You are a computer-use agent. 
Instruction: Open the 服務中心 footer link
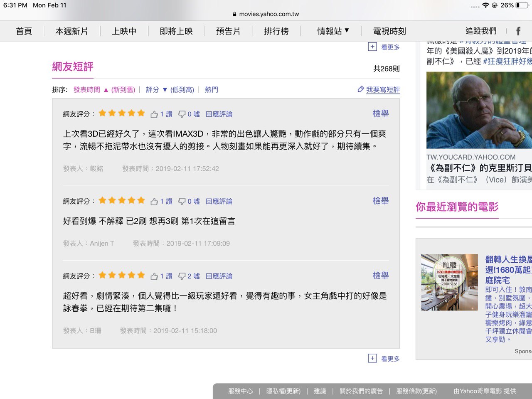(x=241, y=391)
